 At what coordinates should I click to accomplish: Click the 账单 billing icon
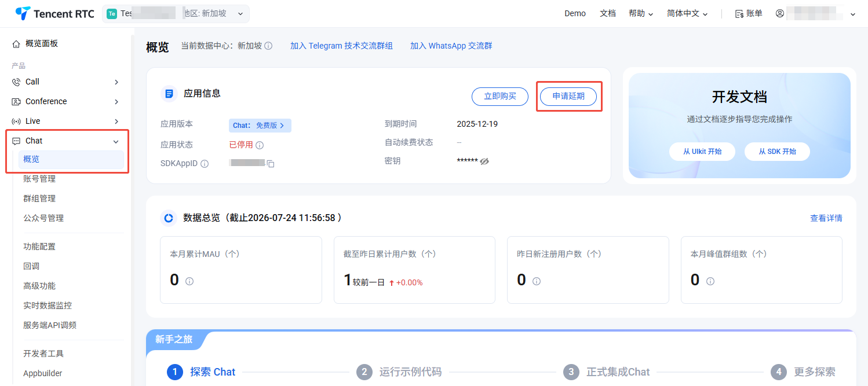coord(739,14)
